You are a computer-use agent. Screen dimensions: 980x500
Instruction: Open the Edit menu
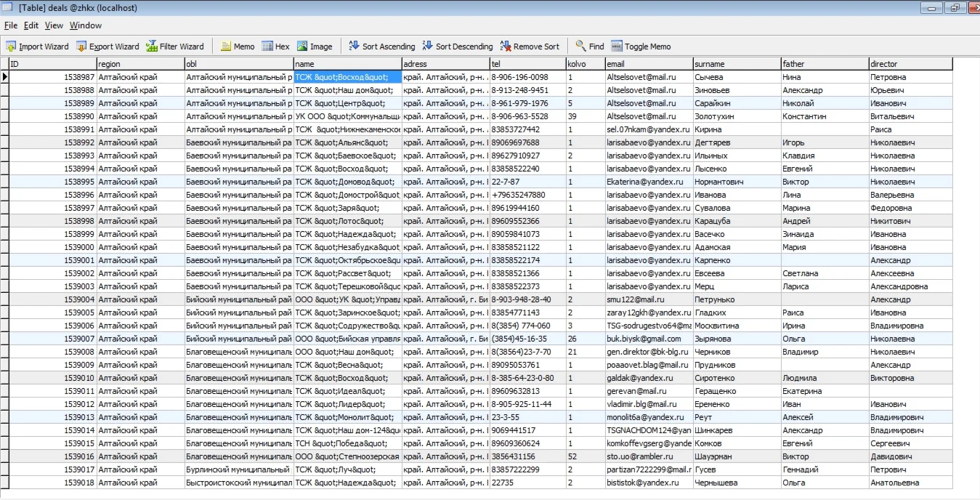coord(31,25)
